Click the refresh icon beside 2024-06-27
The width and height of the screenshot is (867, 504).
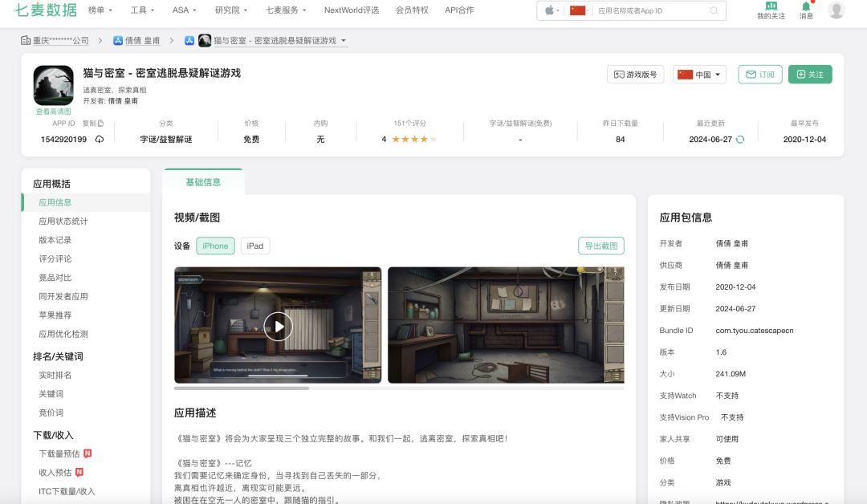(x=740, y=140)
